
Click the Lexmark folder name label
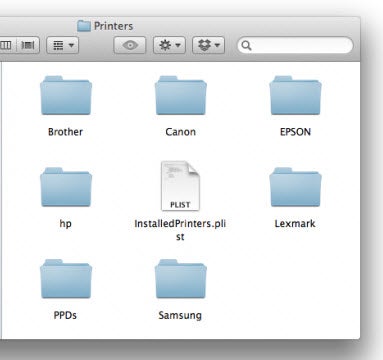pyautogui.click(x=295, y=223)
